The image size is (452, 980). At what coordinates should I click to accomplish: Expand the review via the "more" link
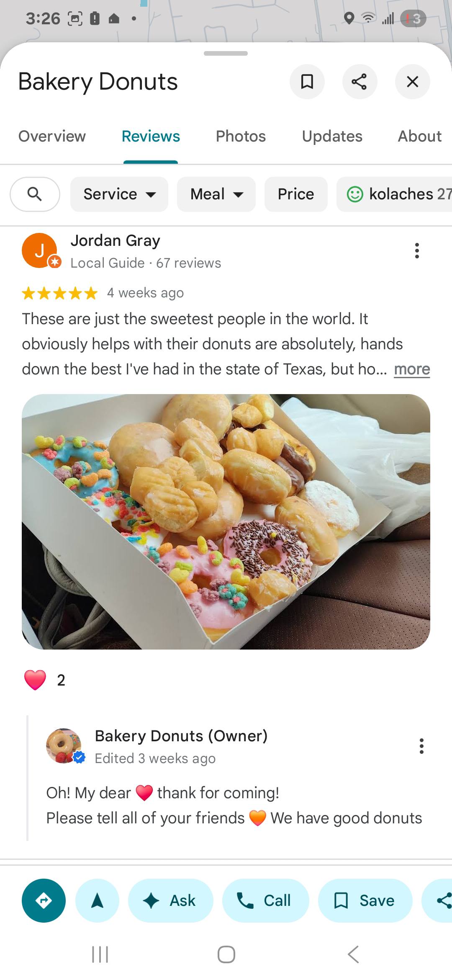pos(412,369)
